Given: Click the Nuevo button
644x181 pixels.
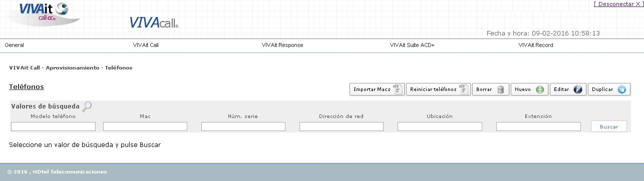Looking at the screenshot, I should pyautogui.click(x=529, y=89).
